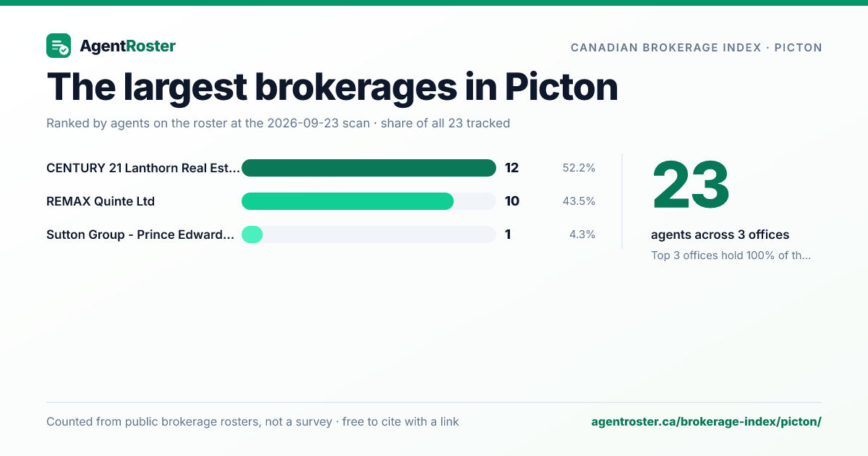Select the REMAX Quinte Ltd label
Image resolution: width=868 pixels, height=456 pixels.
pos(101,201)
